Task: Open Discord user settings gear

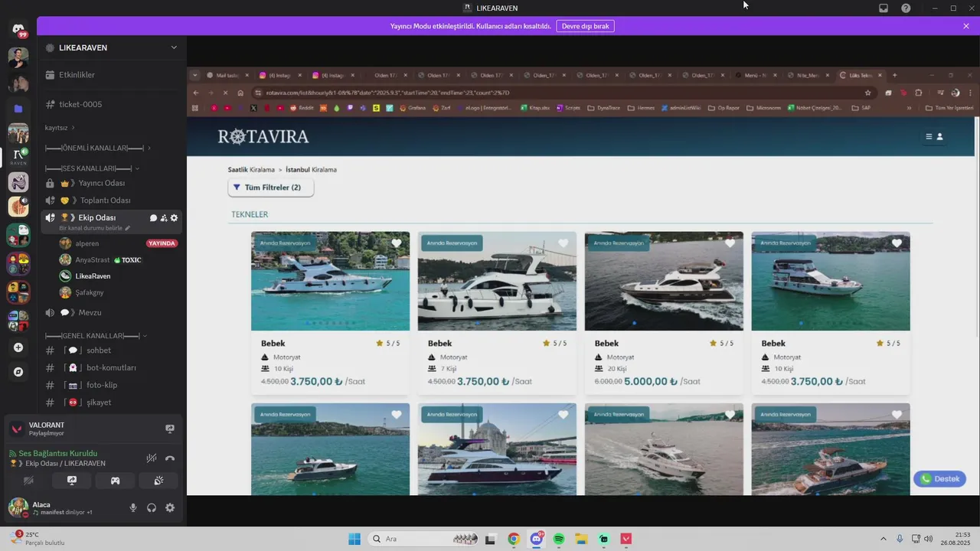Action: pyautogui.click(x=170, y=507)
